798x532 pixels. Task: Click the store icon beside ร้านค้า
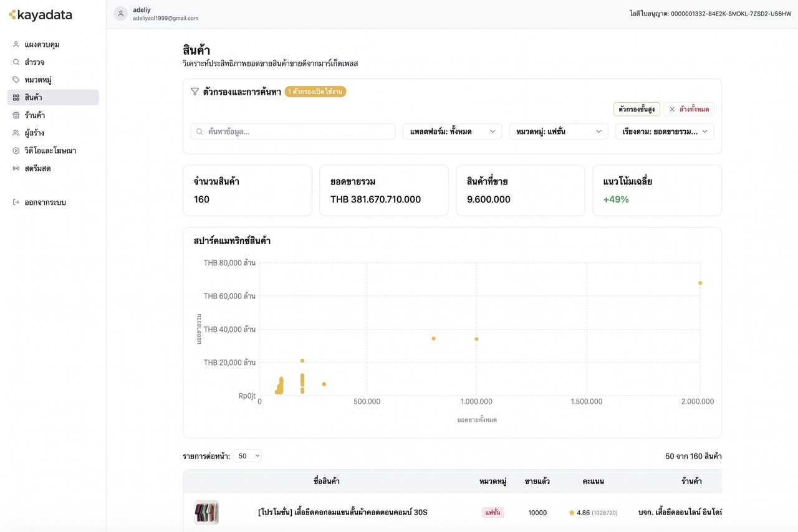(x=16, y=115)
